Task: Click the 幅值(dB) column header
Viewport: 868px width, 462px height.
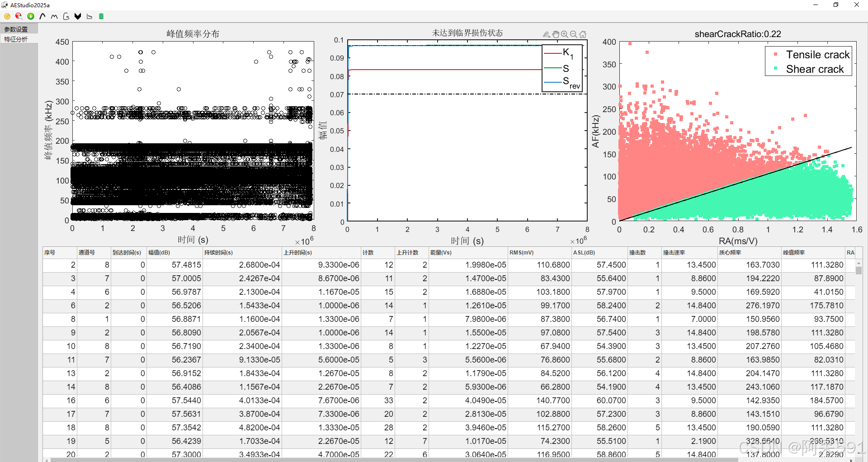Action: coord(175,253)
